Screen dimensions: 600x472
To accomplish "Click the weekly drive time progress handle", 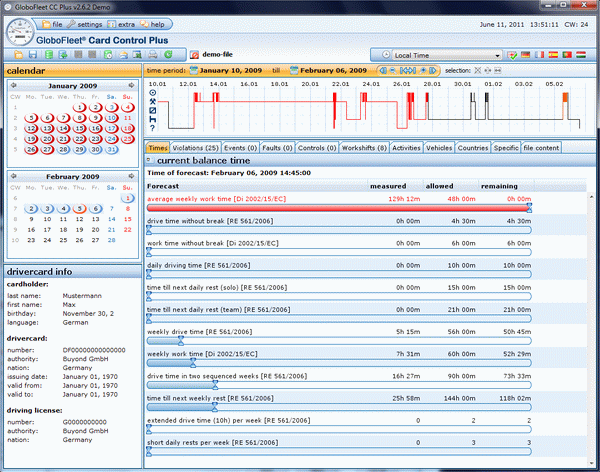I will [x=181, y=341].
